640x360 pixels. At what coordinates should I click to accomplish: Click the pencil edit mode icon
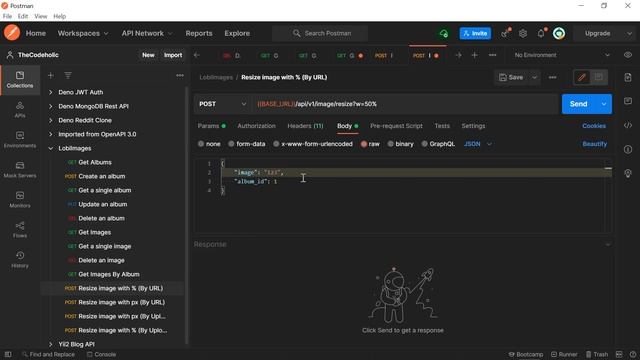click(582, 77)
